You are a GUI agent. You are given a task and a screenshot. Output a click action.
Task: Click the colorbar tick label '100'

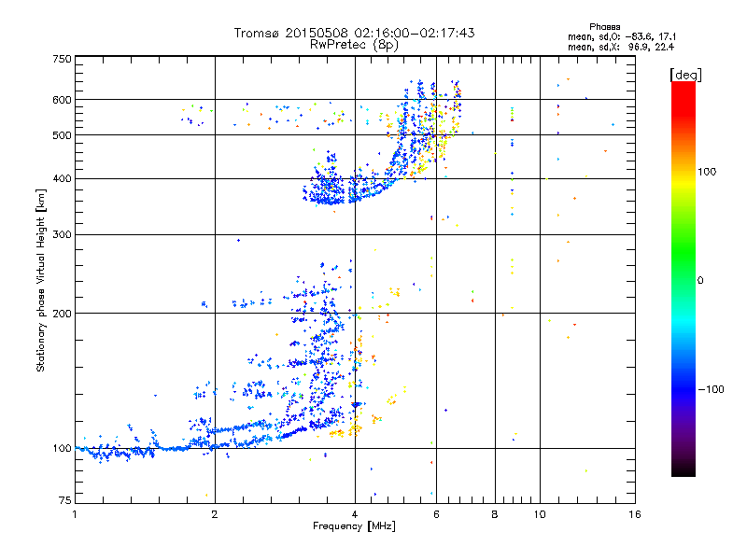(x=707, y=172)
